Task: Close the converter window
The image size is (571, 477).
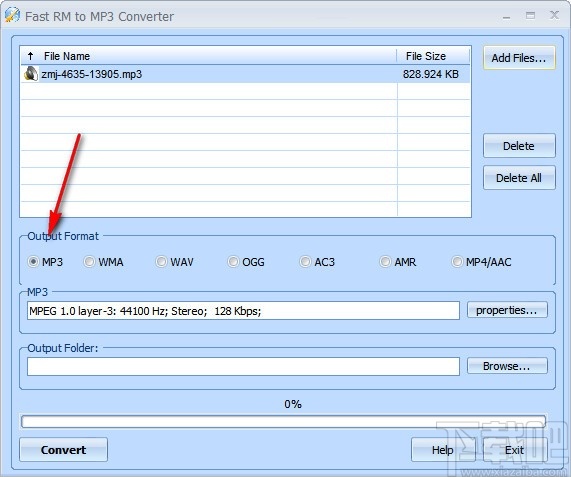Action: coord(554,15)
